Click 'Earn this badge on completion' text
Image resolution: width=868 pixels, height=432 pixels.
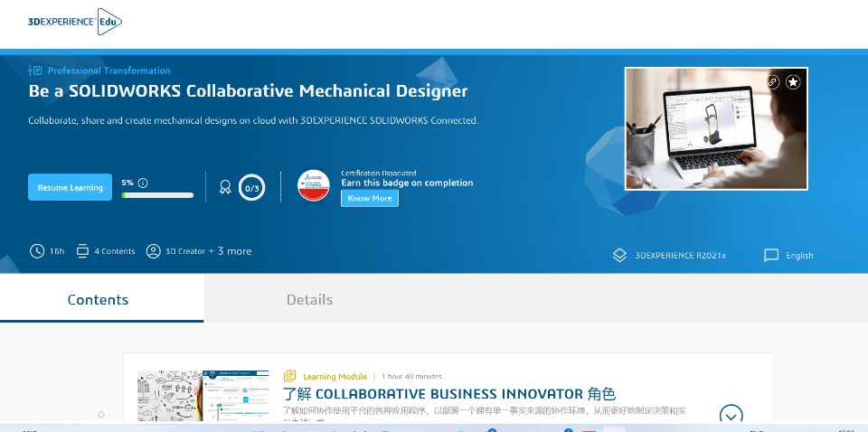[407, 183]
